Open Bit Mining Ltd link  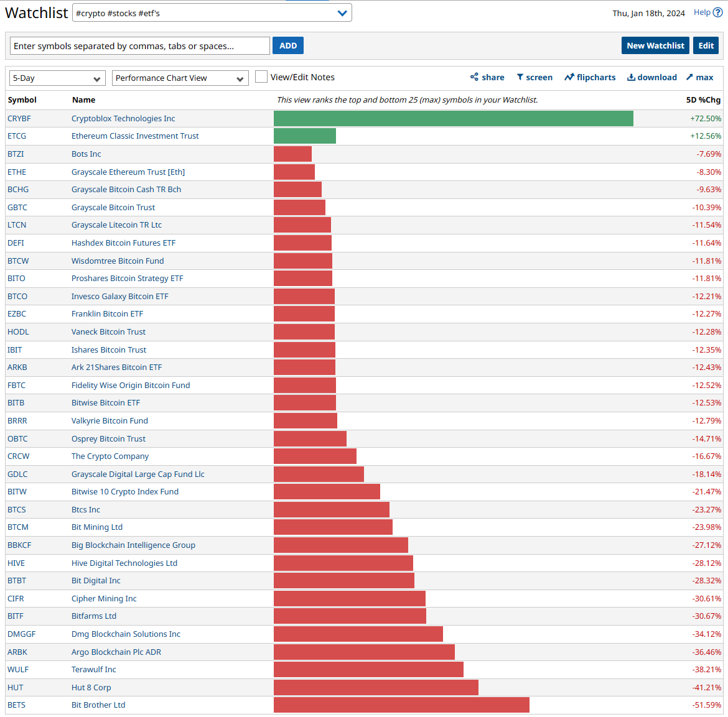[97, 527]
